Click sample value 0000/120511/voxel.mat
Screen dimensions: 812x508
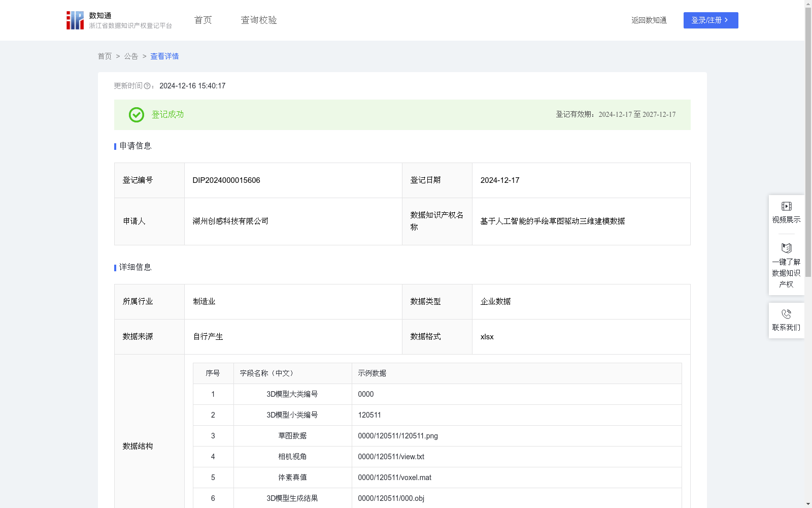click(394, 478)
